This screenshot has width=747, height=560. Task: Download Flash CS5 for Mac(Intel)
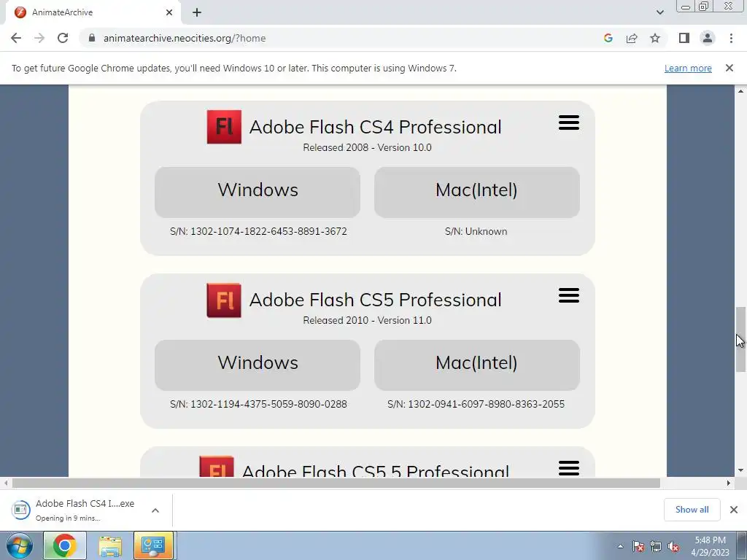coord(477,365)
